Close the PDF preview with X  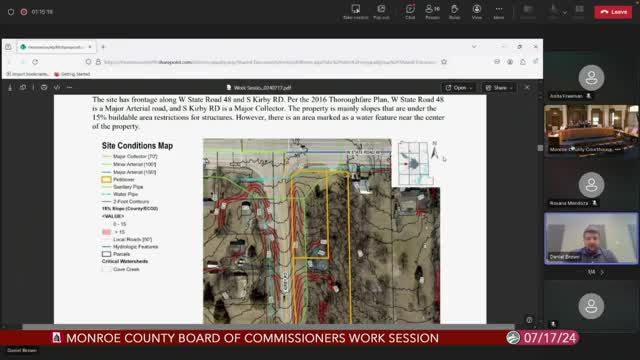527,88
